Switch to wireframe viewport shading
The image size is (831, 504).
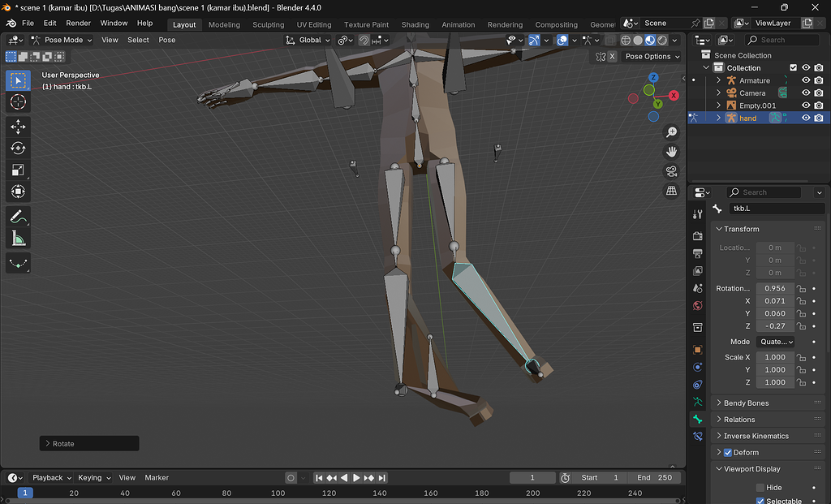point(626,41)
